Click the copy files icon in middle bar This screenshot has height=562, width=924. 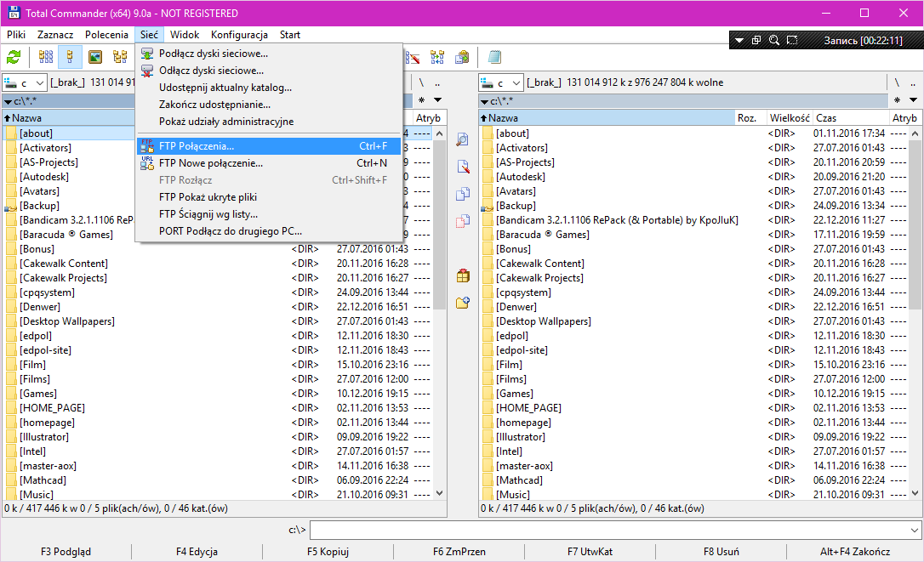click(463, 194)
